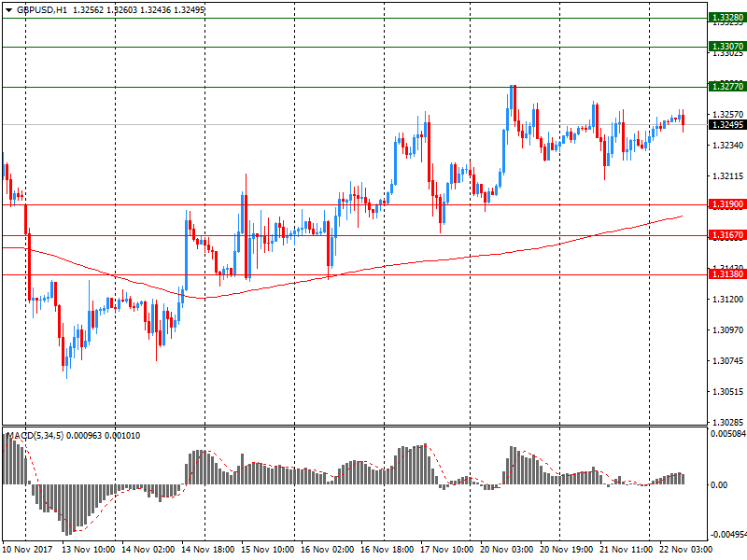Click the 17 Nov 10:00 time label
The width and height of the screenshot is (747, 560).
pyautogui.click(x=447, y=550)
